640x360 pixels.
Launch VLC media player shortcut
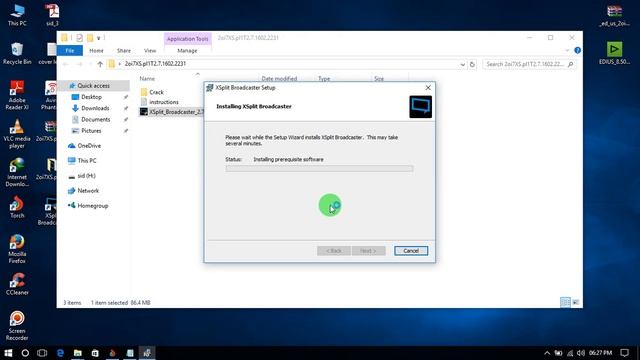(x=17, y=134)
